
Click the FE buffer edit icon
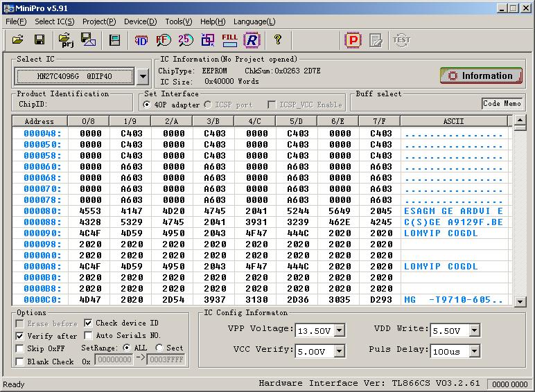pos(164,40)
